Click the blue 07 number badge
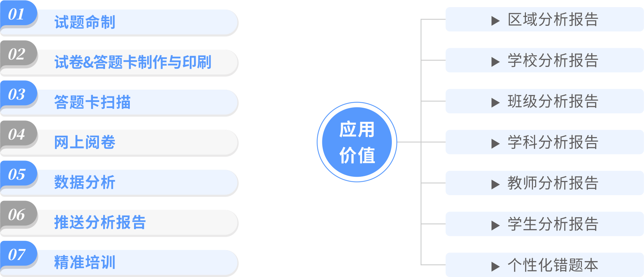 tap(17, 255)
